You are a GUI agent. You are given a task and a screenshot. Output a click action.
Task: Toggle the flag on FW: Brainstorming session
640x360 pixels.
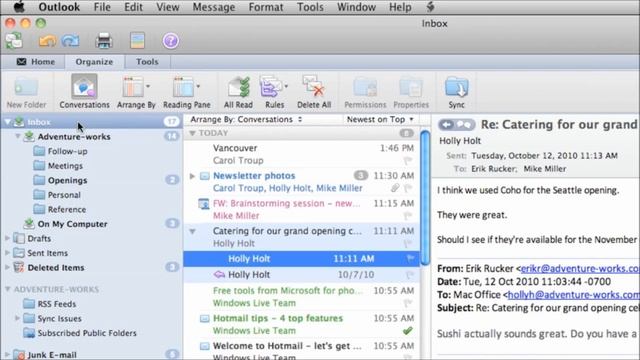[x=408, y=216]
